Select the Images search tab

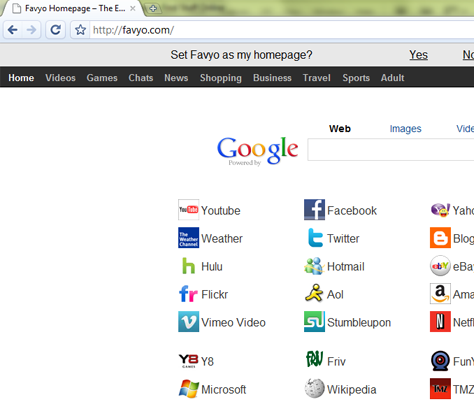pyautogui.click(x=405, y=129)
